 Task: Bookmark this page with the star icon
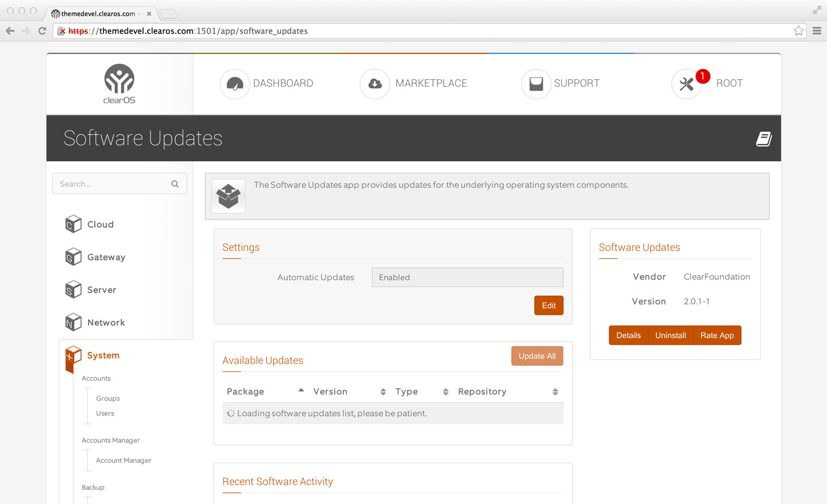(x=799, y=31)
